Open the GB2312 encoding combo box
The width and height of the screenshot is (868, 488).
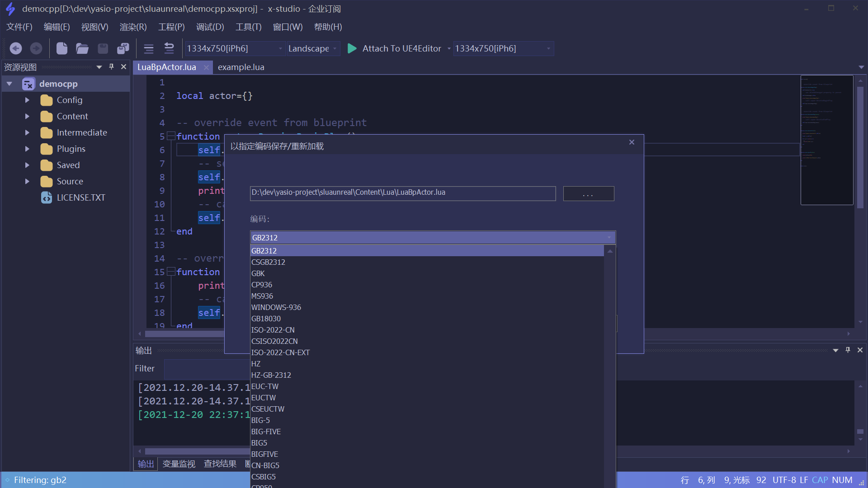pos(432,238)
